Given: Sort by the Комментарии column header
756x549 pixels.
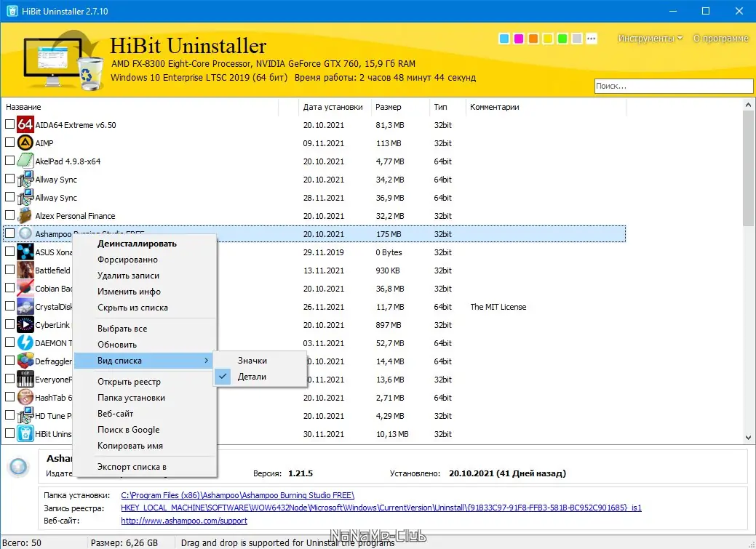Looking at the screenshot, I should tap(545, 107).
